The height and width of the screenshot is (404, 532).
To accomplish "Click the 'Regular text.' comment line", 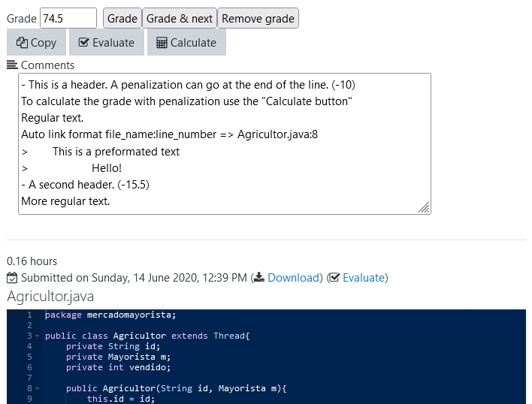I will pos(53,118).
